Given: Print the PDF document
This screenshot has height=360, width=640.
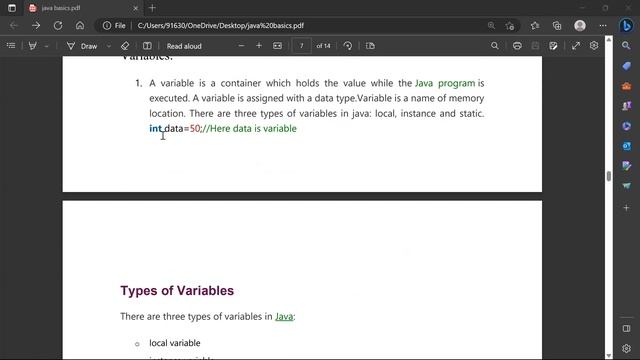Looking at the screenshot, I should pyautogui.click(x=517, y=46).
